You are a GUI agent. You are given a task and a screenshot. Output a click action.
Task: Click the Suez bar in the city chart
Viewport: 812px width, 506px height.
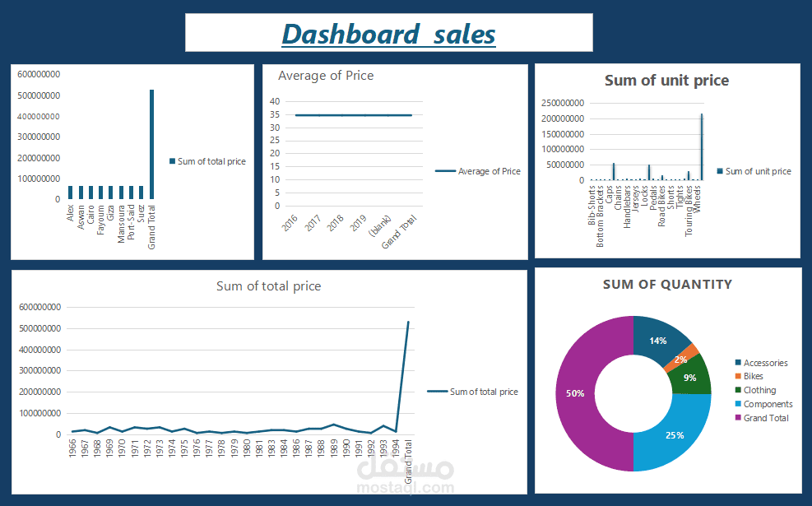(142, 193)
